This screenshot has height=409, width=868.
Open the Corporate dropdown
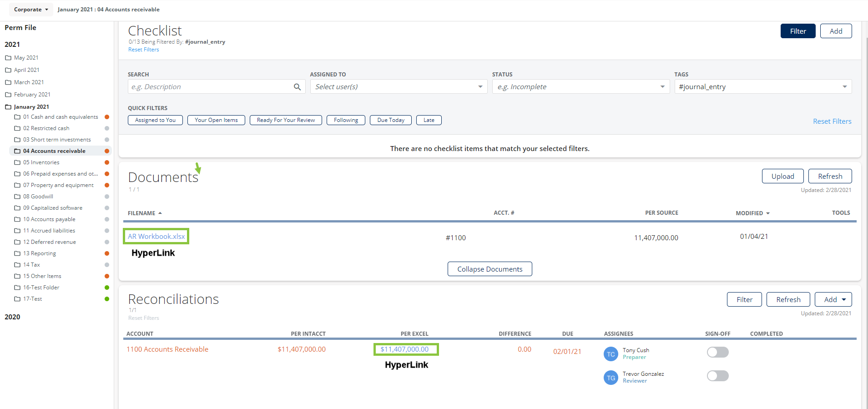[x=31, y=10]
